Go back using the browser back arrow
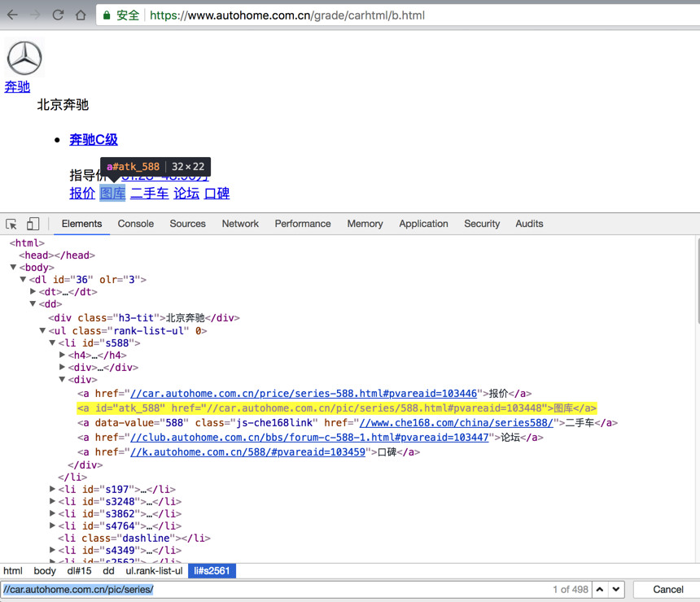The image size is (700, 602). click(13, 15)
